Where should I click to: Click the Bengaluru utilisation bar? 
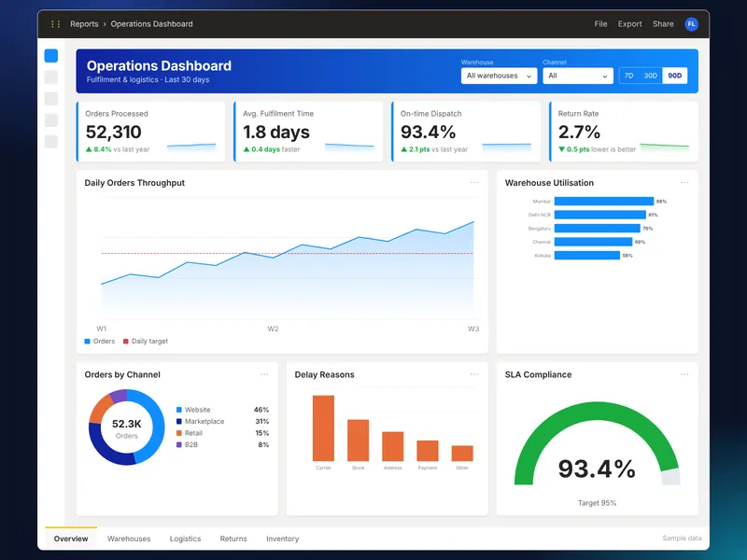pos(598,229)
